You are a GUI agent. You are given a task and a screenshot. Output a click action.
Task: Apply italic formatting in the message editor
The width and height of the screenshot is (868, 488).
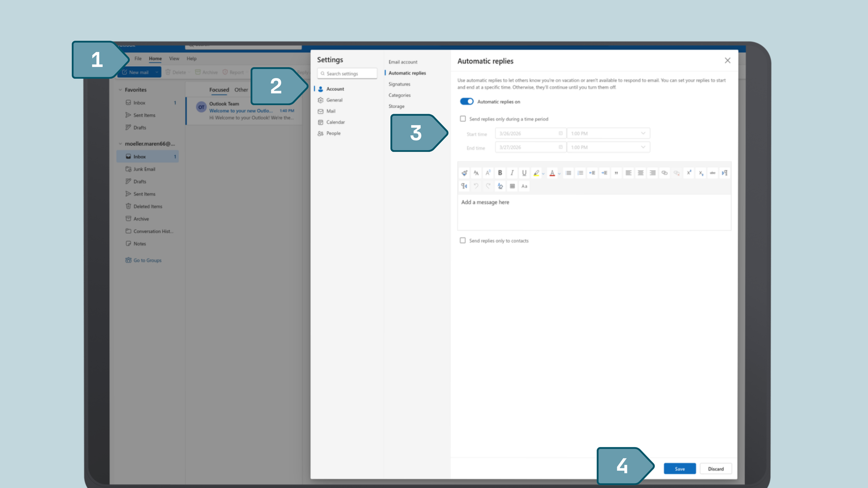coord(512,172)
